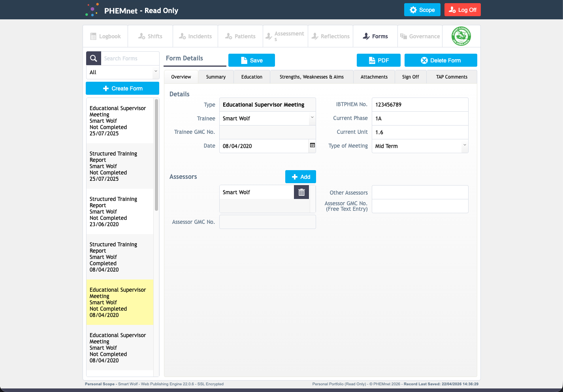Screen dimensions: 563x392
Task: Open the Shifts section
Action: click(x=151, y=36)
